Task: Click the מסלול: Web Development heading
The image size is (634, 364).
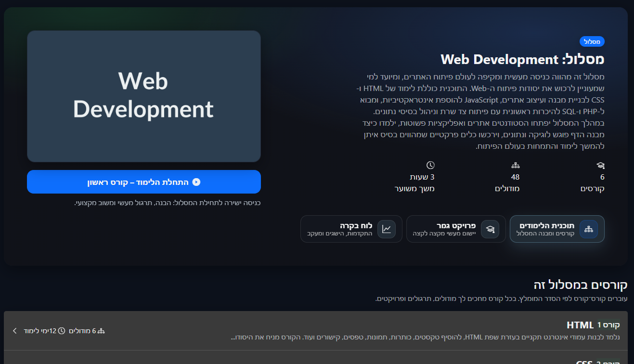Action: 522,59
